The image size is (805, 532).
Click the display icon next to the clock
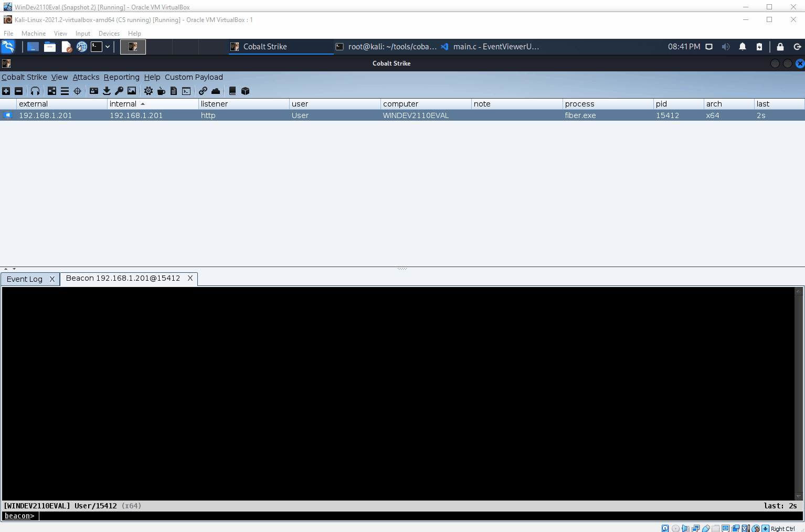click(709, 47)
